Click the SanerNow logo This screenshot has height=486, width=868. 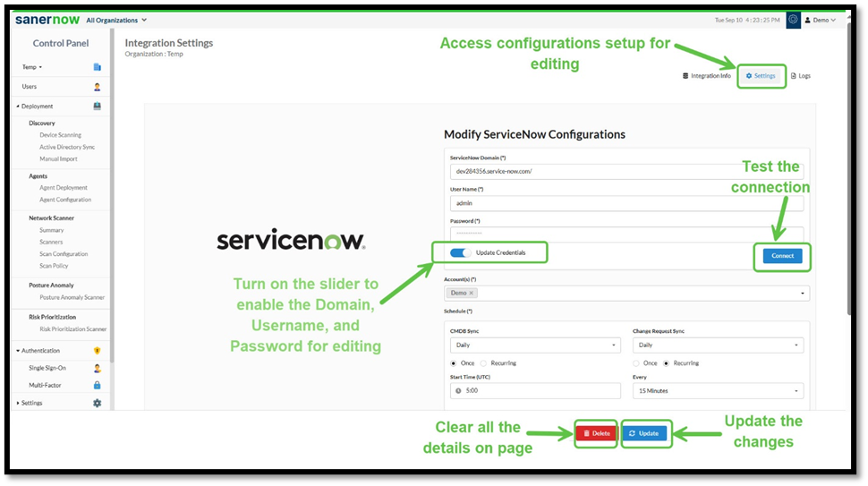[x=47, y=20]
